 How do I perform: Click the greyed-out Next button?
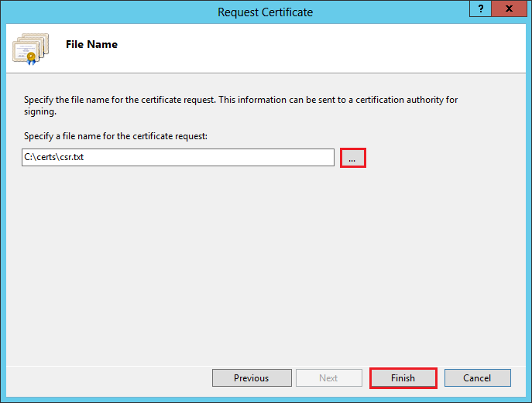click(x=328, y=378)
